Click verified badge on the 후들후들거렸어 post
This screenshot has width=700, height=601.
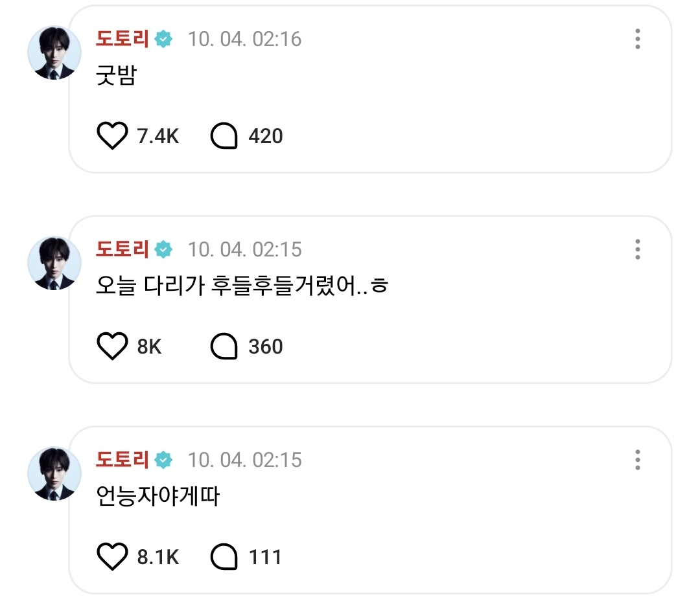click(x=165, y=249)
